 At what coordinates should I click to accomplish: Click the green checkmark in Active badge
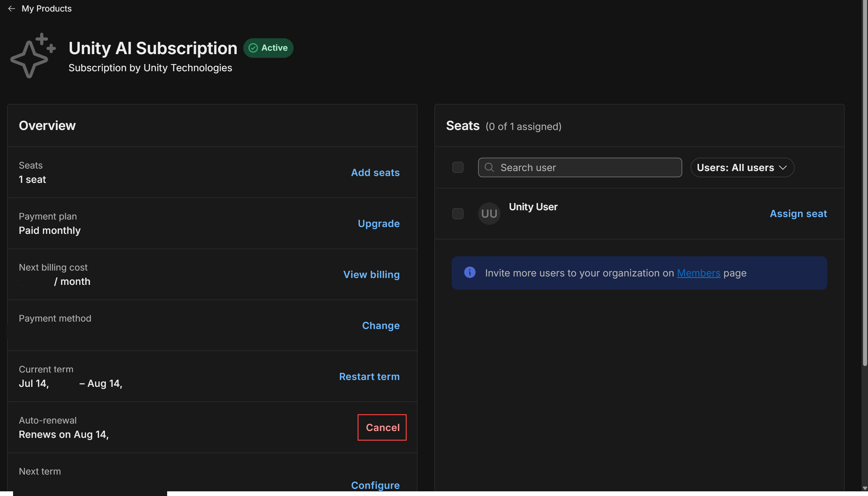pos(253,48)
